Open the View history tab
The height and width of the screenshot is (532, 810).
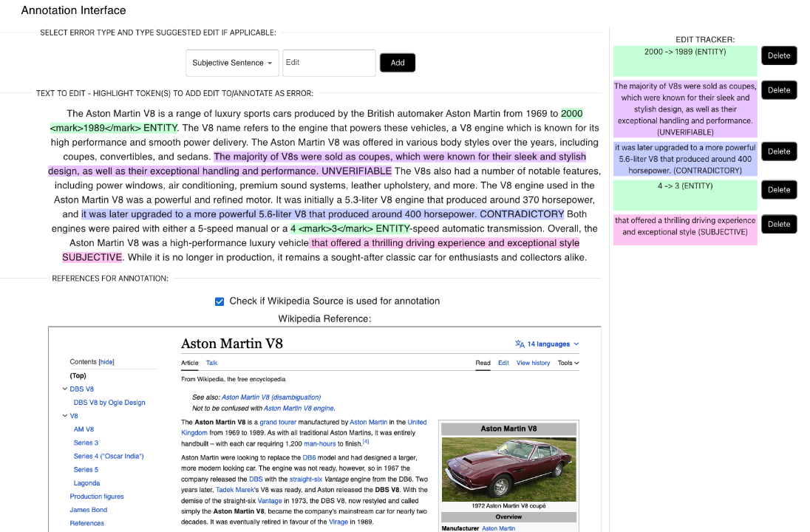pos(533,363)
